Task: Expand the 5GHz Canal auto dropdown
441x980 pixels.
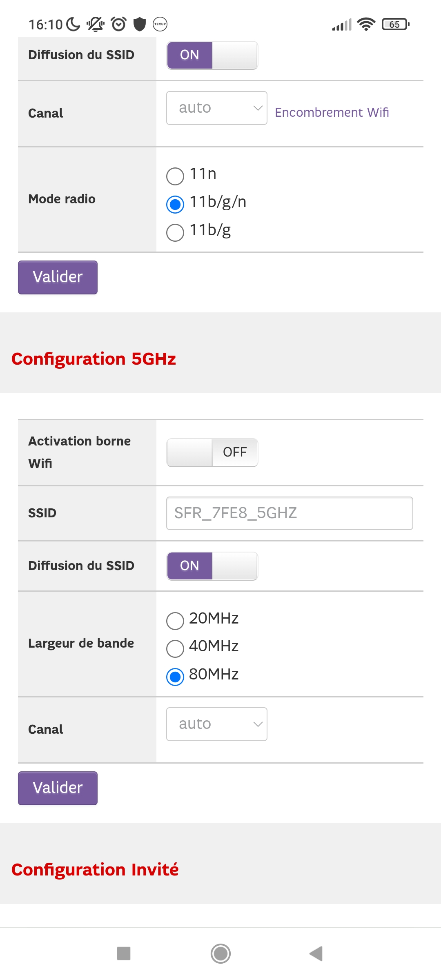Action: 217,724
